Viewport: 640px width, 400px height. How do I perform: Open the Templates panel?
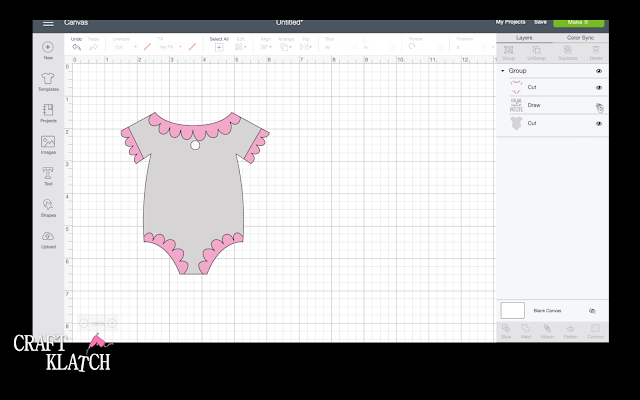[x=48, y=82]
